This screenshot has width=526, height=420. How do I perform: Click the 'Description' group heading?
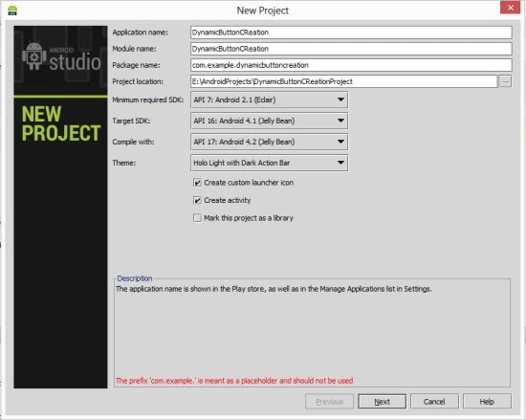(x=135, y=278)
